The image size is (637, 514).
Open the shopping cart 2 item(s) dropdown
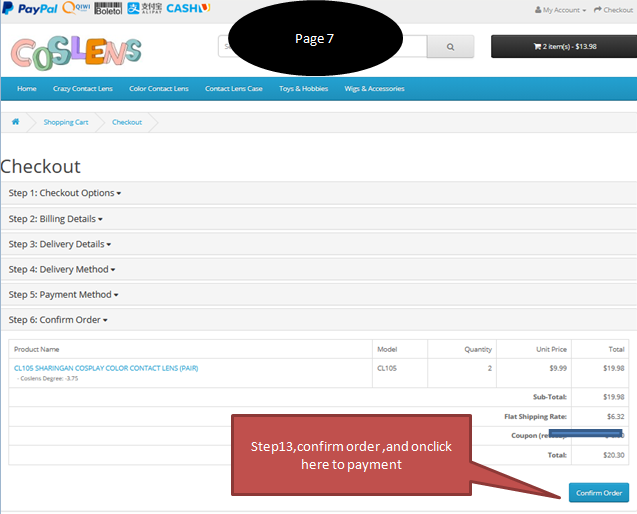click(x=563, y=46)
